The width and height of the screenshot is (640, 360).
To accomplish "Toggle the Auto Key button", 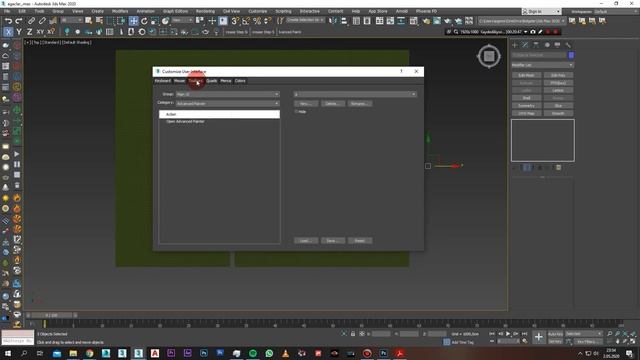I will pyautogui.click(x=555, y=334).
